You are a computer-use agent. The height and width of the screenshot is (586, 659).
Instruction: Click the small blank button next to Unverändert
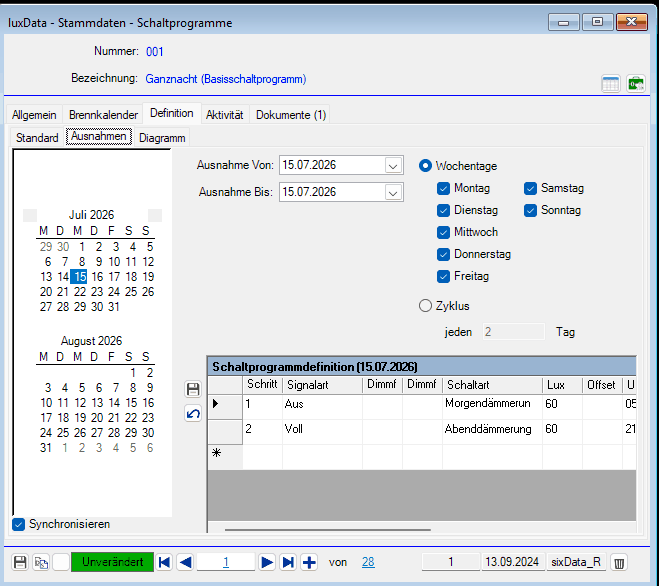pyautogui.click(x=61, y=562)
